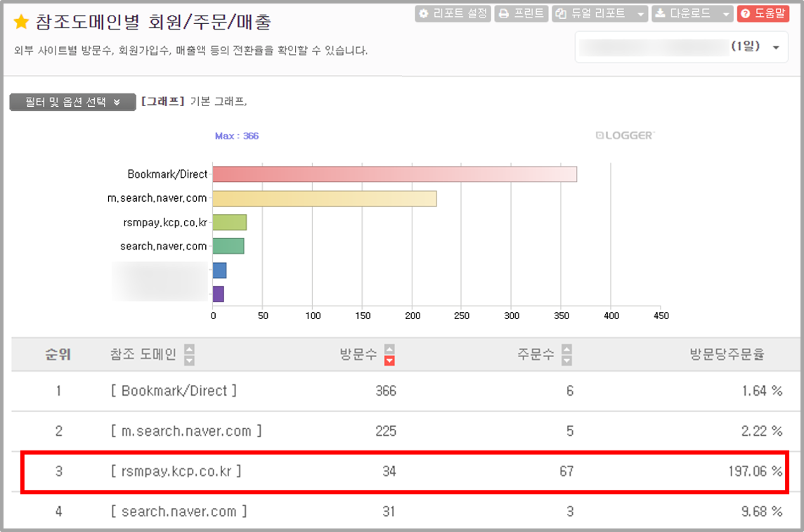This screenshot has width=804, height=532.
Task: Click visit count 225 in the table
Action: pyautogui.click(x=386, y=431)
